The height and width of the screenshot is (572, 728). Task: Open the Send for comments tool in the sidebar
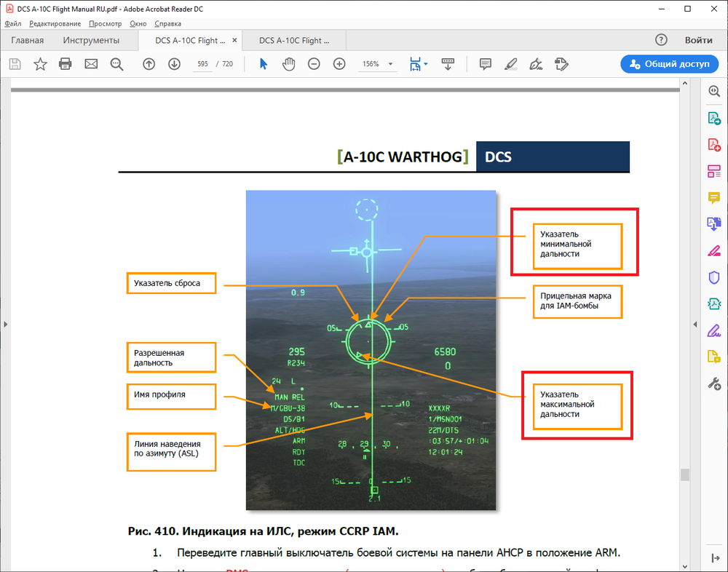[x=714, y=357]
